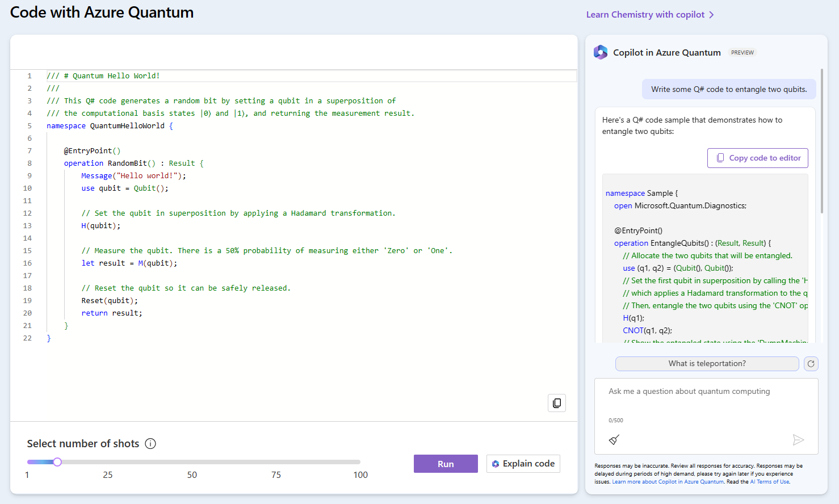Click the 100 label under slider
The width and height of the screenshot is (839, 504).
pos(360,475)
